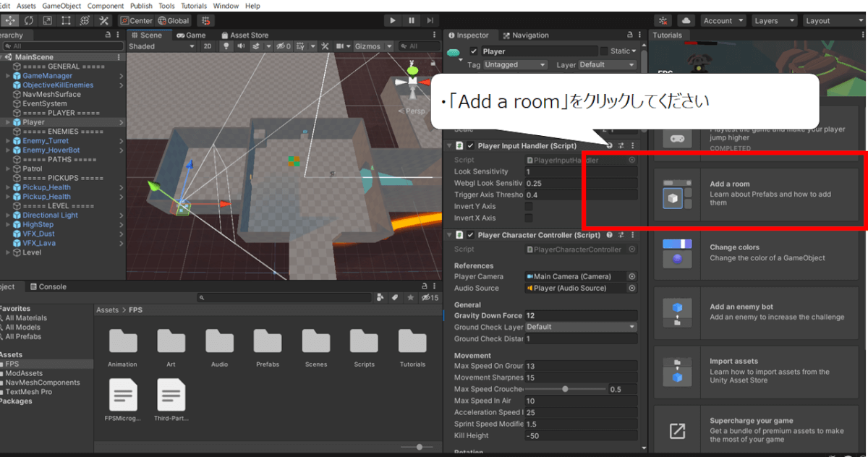
Task: Toggle Invert X Axis checkbox
Action: (x=528, y=218)
